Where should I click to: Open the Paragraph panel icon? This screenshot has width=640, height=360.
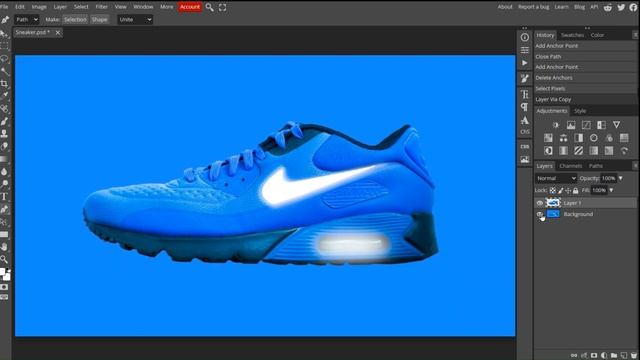525,107
